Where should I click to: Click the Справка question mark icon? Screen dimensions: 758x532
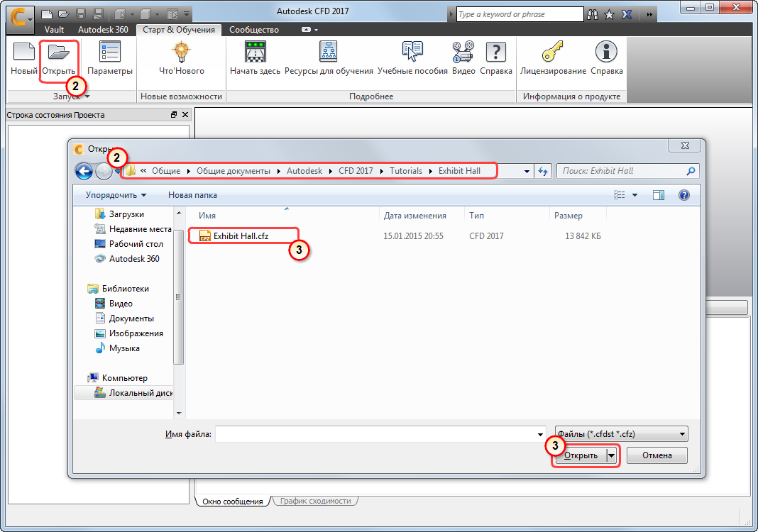click(x=496, y=59)
